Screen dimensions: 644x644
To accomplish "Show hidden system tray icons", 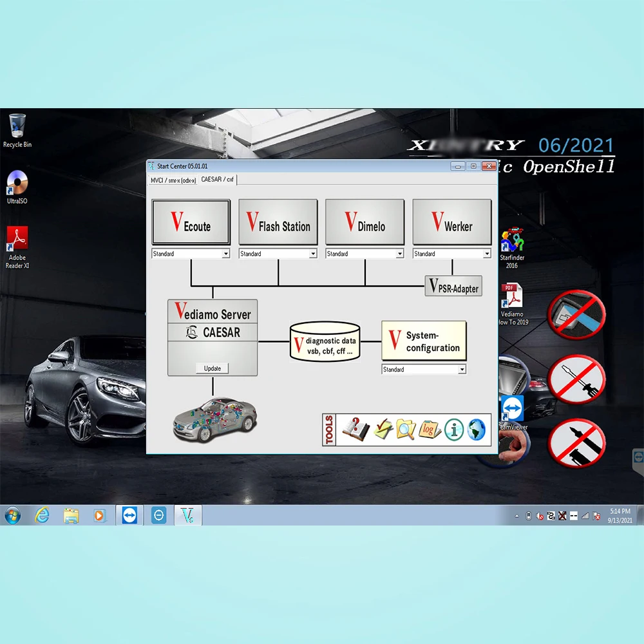I will (x=516, y=516).
